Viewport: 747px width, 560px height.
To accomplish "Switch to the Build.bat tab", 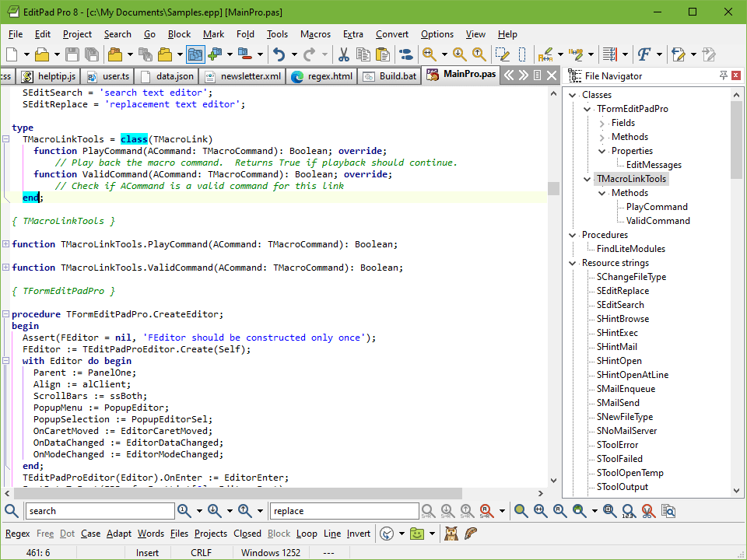I will coord(390,76).
